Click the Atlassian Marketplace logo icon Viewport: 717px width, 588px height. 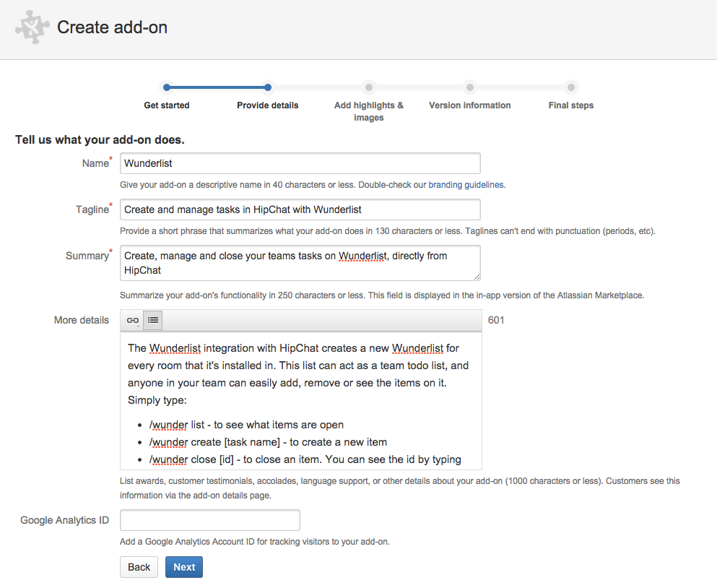[x=33, y=28]
